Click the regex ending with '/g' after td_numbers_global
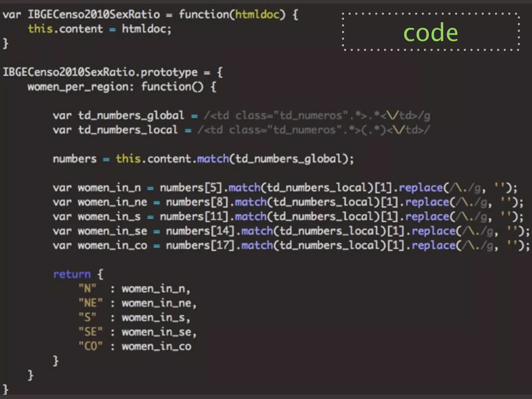The width and height of the screenshot is (532, 399). pos(317,116)
